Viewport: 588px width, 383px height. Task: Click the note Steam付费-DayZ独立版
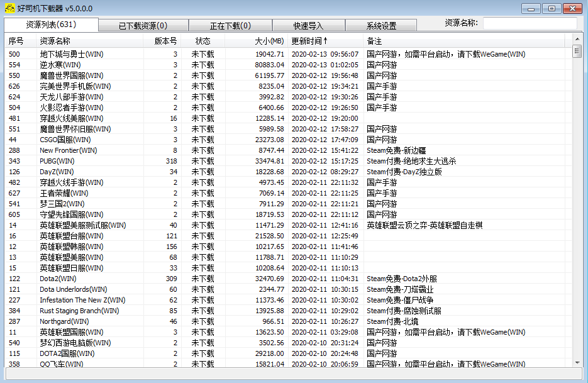tap(404, 172)
